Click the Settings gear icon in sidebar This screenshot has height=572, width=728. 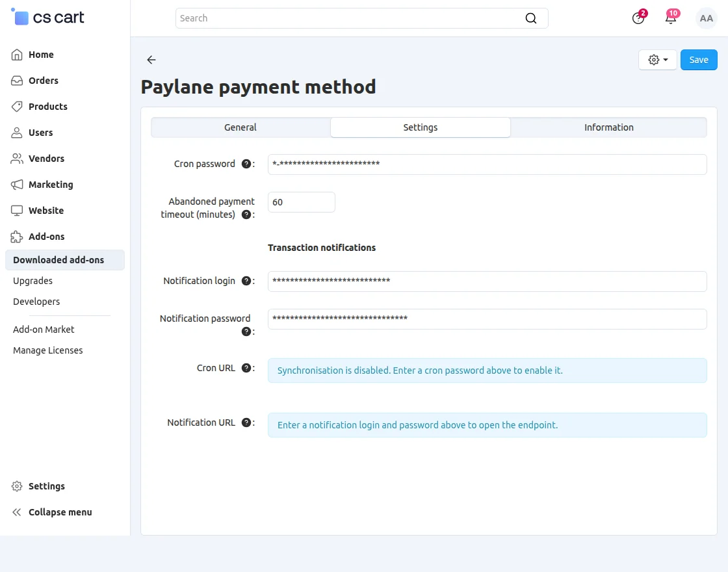pyautogui.click(x=17, y=486)
